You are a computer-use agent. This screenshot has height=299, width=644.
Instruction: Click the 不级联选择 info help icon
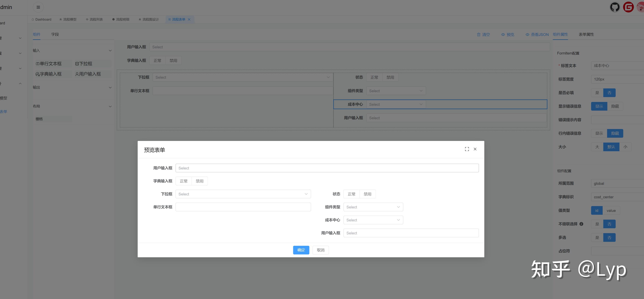coord(581,224)
